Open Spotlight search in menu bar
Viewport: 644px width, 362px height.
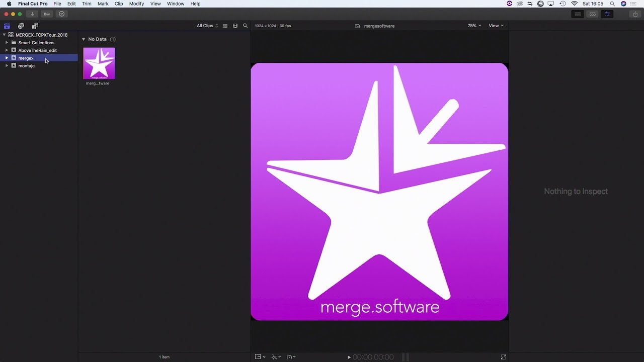(612, 4)
